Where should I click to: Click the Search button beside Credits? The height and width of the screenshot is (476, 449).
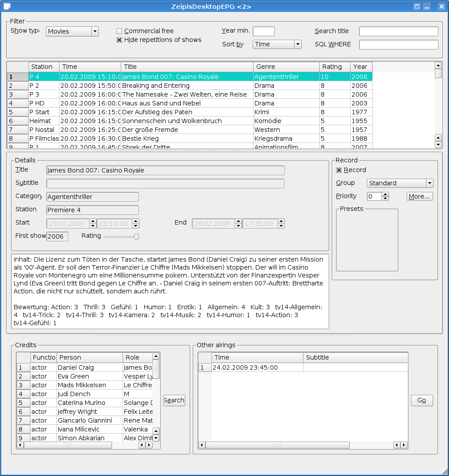click(x=174, y=401)
